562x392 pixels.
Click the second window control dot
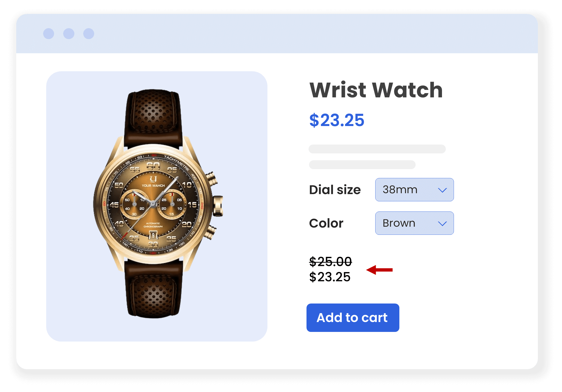[69, 33]
